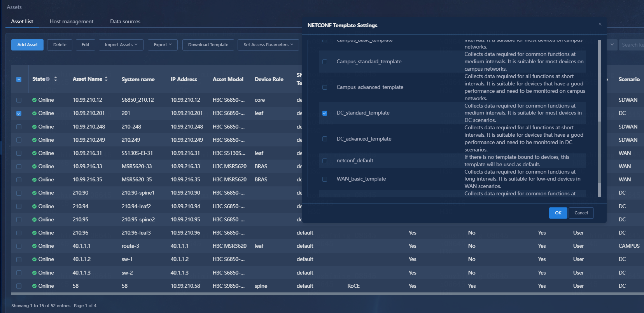Click the Device Role column header
The height and width of the screenshot is (313, 644).
269,79
